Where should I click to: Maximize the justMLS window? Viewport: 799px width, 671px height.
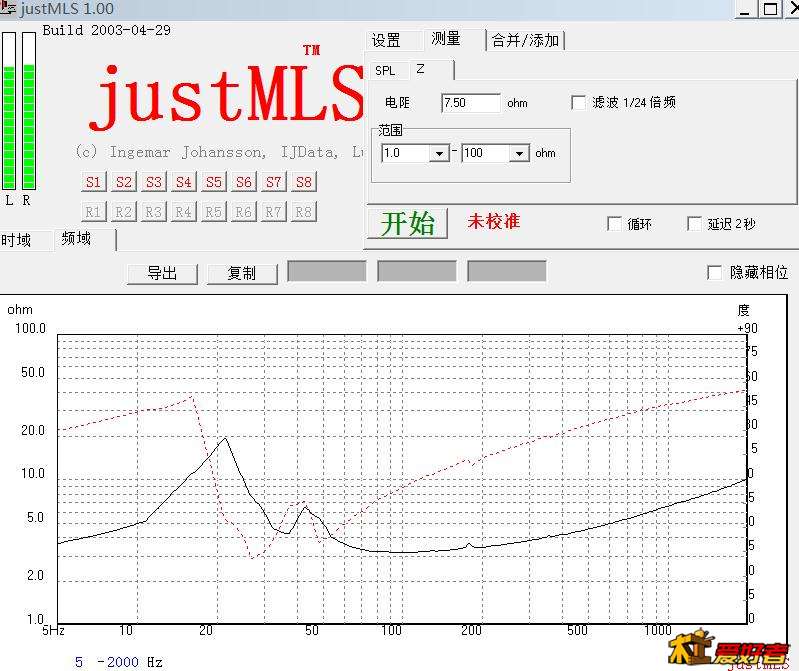[770, 9]
